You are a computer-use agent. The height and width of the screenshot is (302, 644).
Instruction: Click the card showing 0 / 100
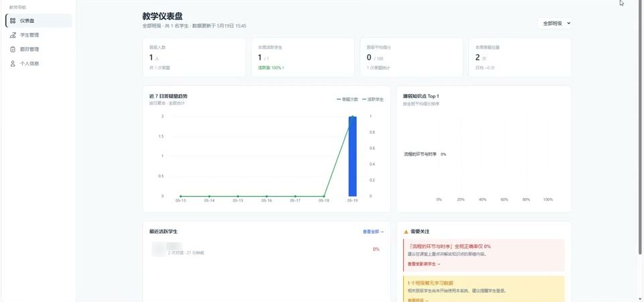point(411,58)
